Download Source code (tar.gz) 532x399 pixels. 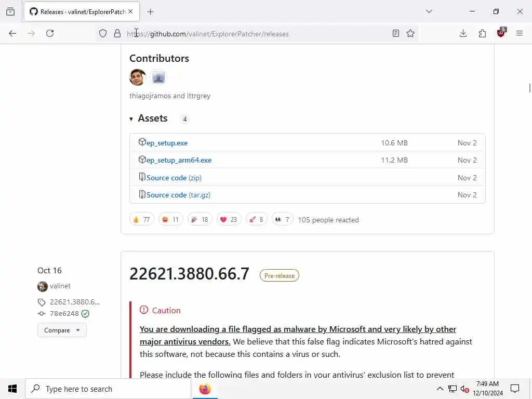point(178,195)
